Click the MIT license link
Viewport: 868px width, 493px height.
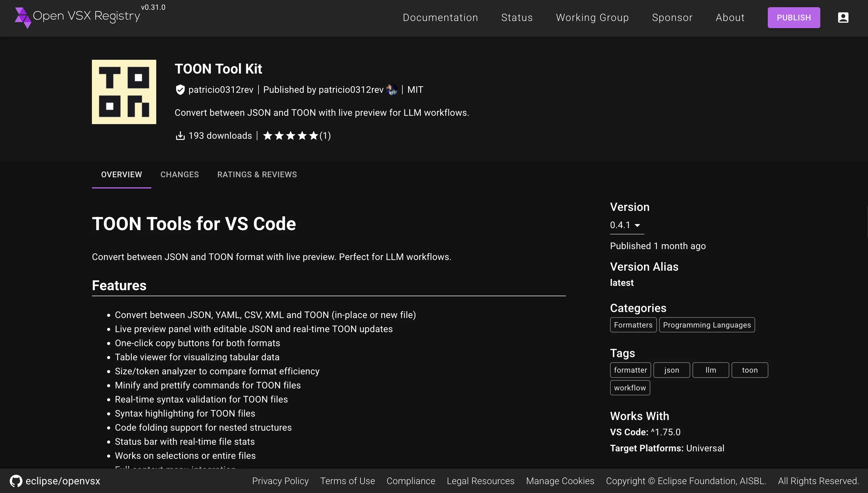pyautogui.click(x=415, y=90)
